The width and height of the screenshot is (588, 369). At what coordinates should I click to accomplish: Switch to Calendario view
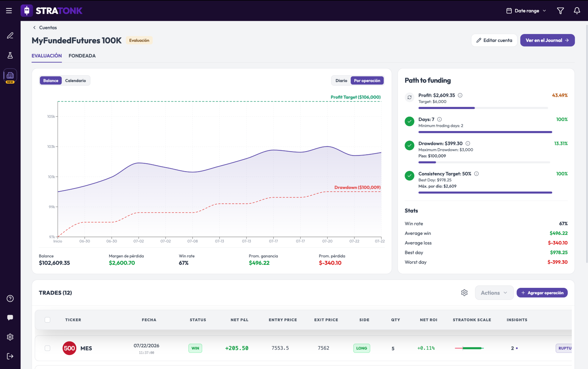[75, 81]
